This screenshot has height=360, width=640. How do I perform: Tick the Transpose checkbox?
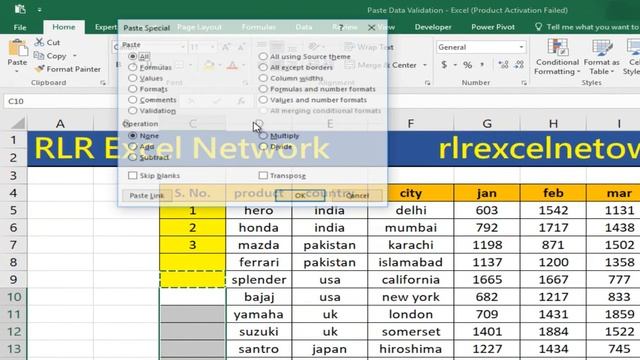point(263,176)
